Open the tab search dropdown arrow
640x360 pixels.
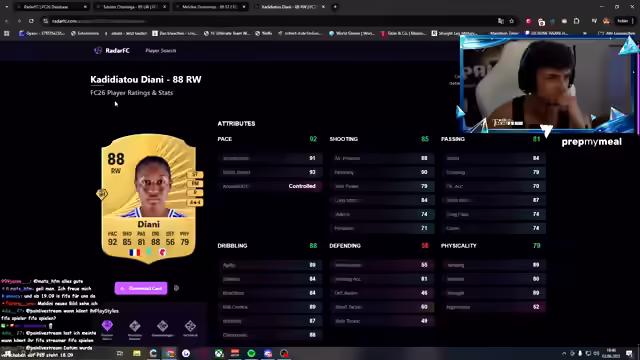7,7
